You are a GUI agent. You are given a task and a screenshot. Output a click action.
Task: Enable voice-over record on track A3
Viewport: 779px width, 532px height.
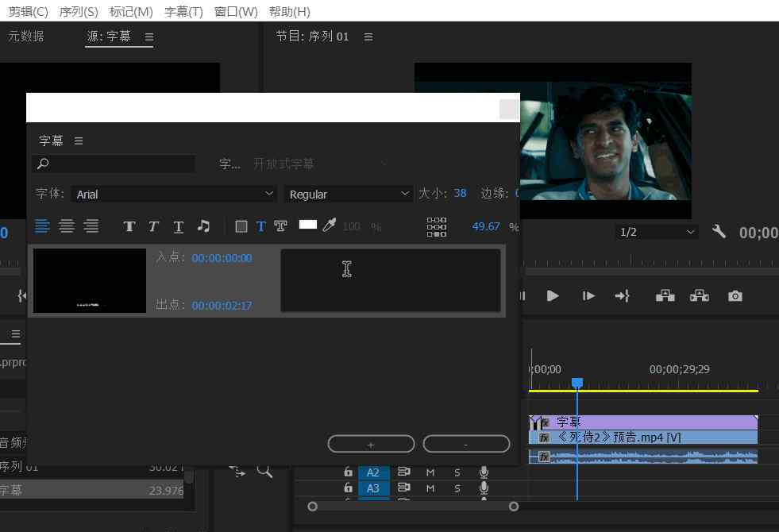(x=484, y=488)
